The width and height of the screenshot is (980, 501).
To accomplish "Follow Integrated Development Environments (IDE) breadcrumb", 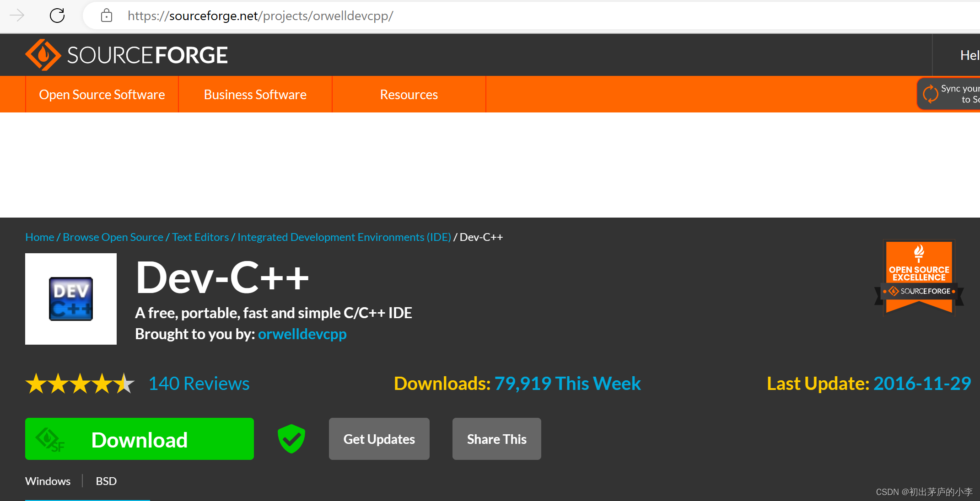I will pyautogui.click(x=345, y=237).
